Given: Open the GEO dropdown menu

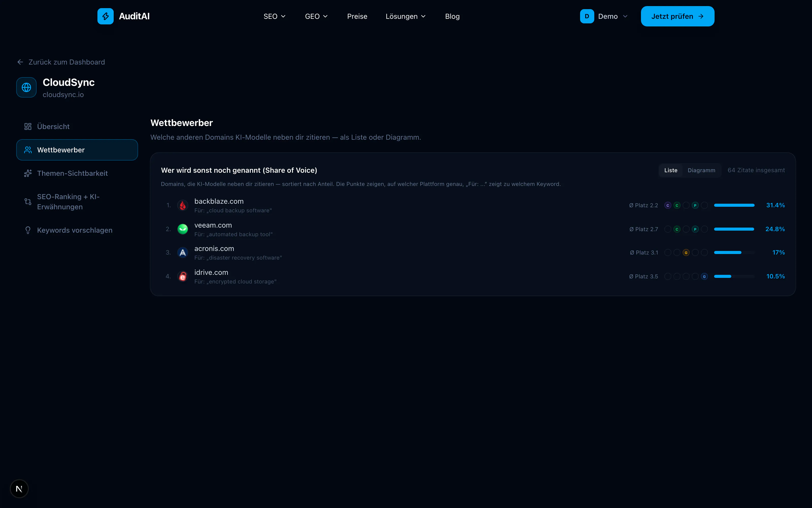Looking at the screenshot, I should (316, 16).
